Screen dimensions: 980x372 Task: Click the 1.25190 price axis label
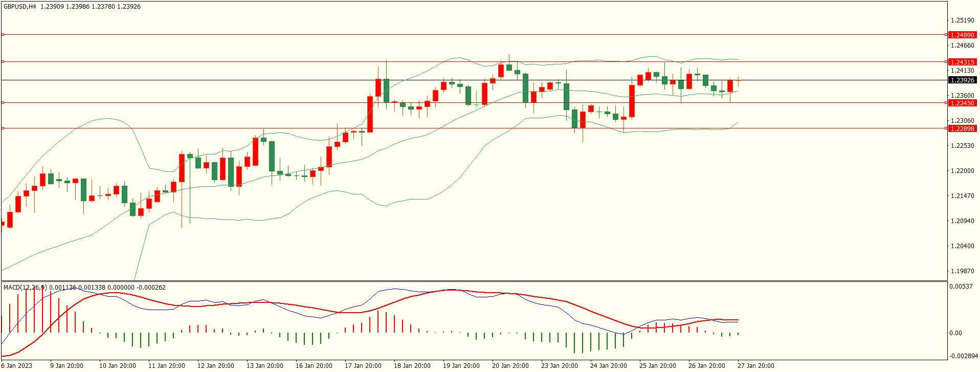point(962,20)
